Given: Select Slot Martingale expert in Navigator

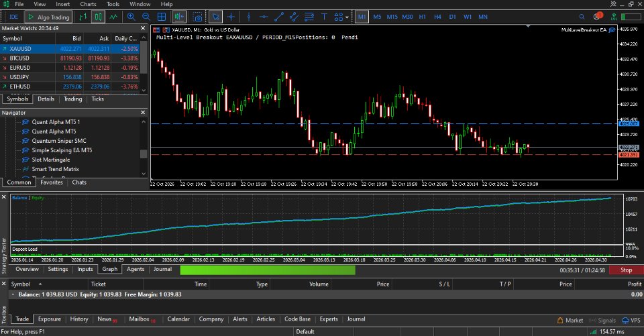Looking at the screenshot, I should 50,160.
